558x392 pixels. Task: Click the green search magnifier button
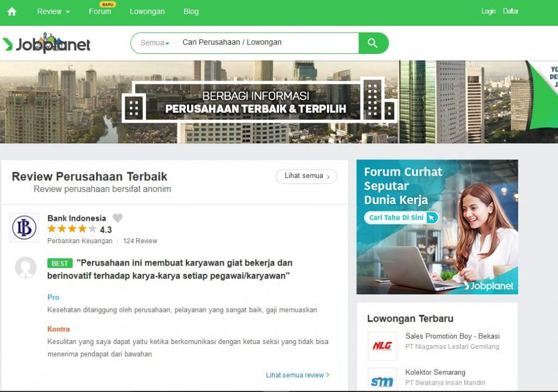click(x=373, y=43)
